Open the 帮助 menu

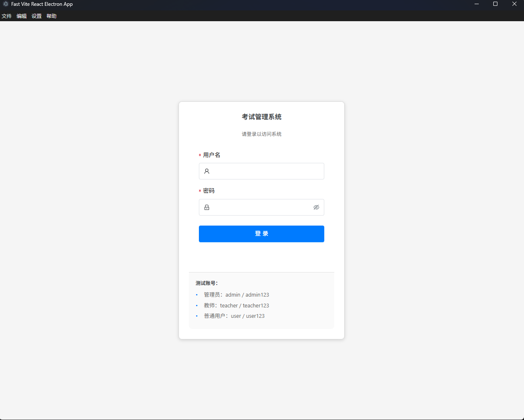[51, 16]
